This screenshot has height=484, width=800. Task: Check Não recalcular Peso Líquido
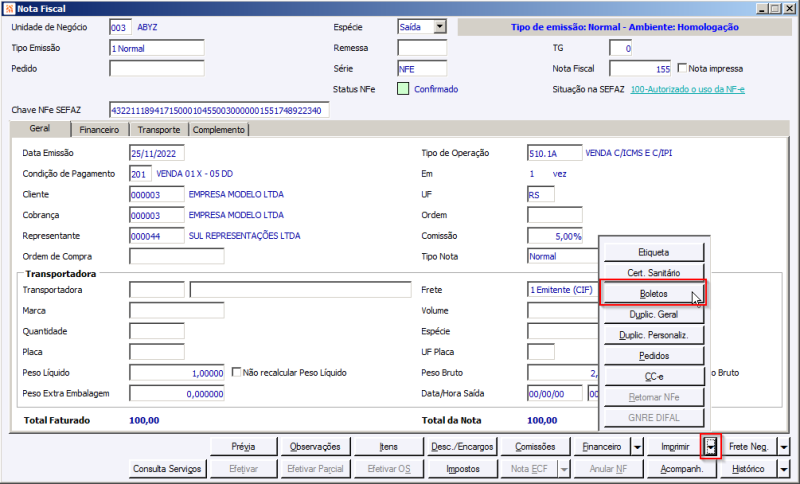236,372
